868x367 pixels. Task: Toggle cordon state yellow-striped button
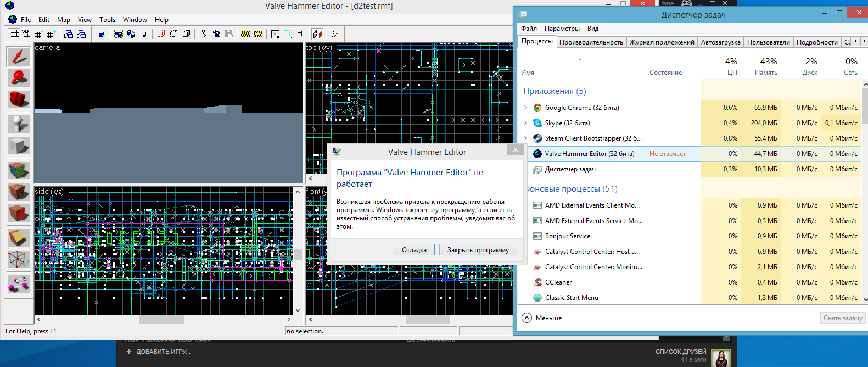point(245,34)
